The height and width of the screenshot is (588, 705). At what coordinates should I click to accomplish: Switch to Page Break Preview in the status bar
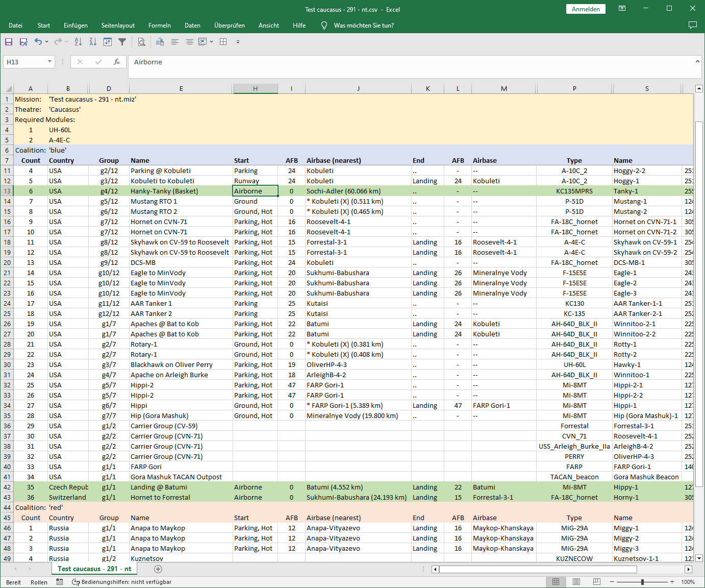pos(596,582)
